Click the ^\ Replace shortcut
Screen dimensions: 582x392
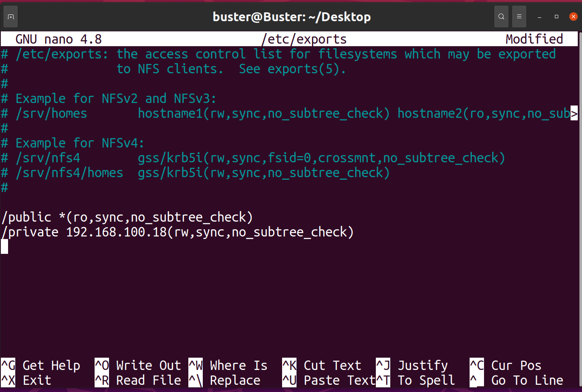pos(225,381)
